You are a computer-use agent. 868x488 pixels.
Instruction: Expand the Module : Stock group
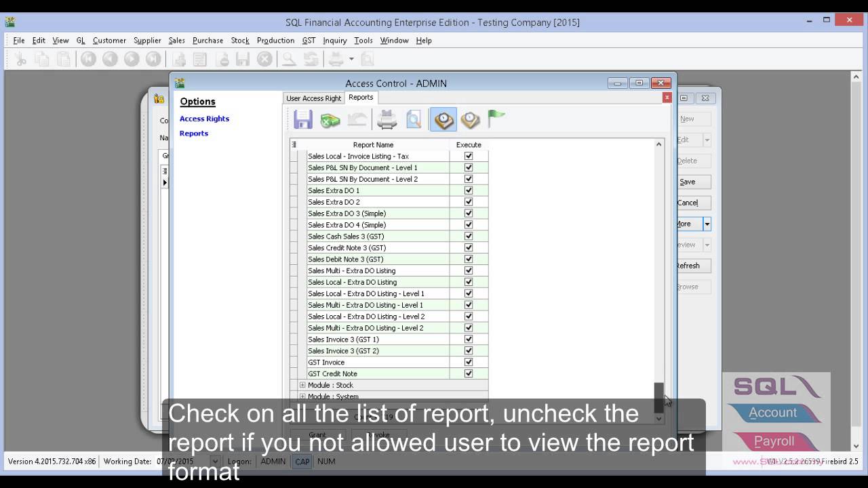[302, 385]
